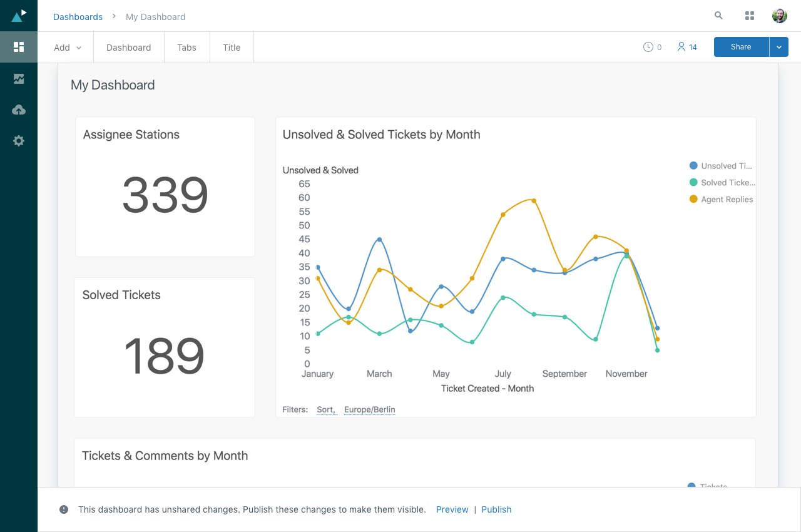
Task: Open the products grid icon
Action: [x=749, y=16]
